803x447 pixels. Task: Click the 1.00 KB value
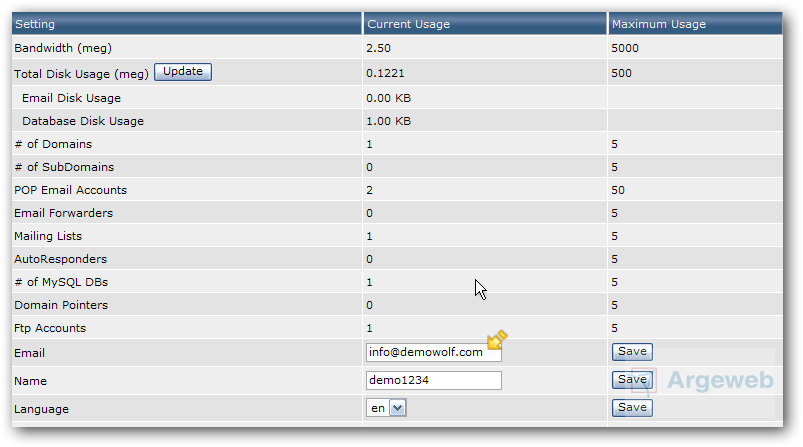coord(389,121)
